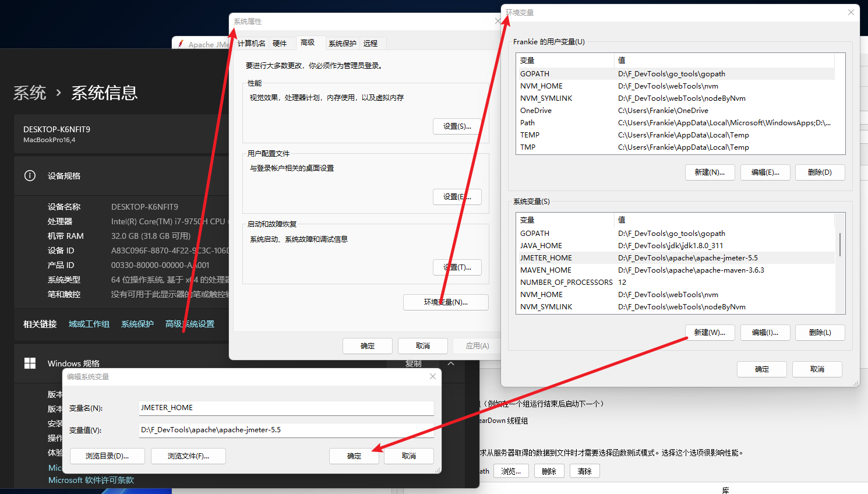
Task: Click 复制 button in Windows 规格
Action: pos(414,364)
